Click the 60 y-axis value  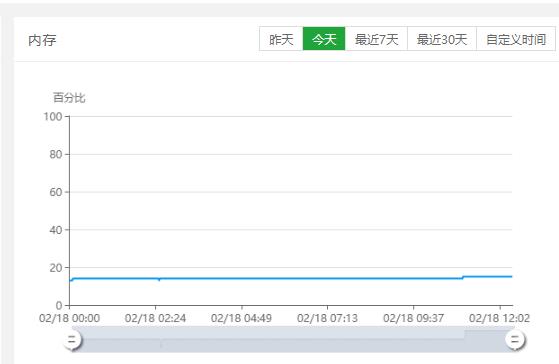(x=56, y=192)
